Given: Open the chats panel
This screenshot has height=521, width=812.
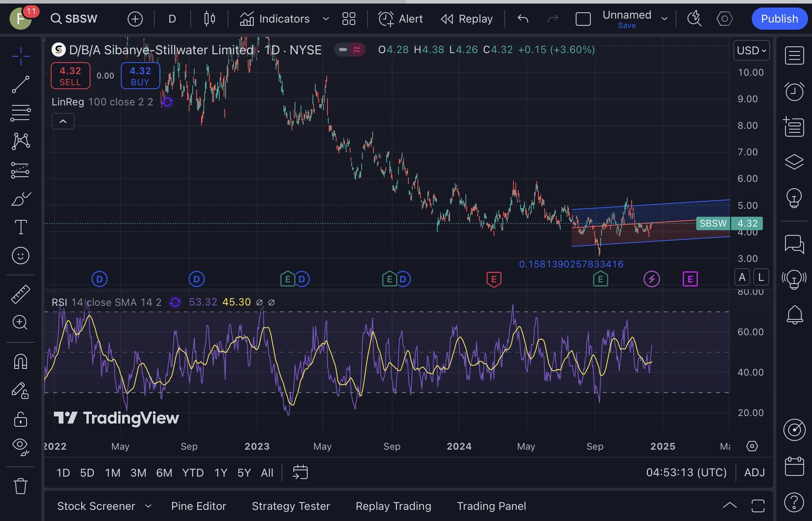Looking at the screenshot, I should pyautogui.click(x=795, y=244).
